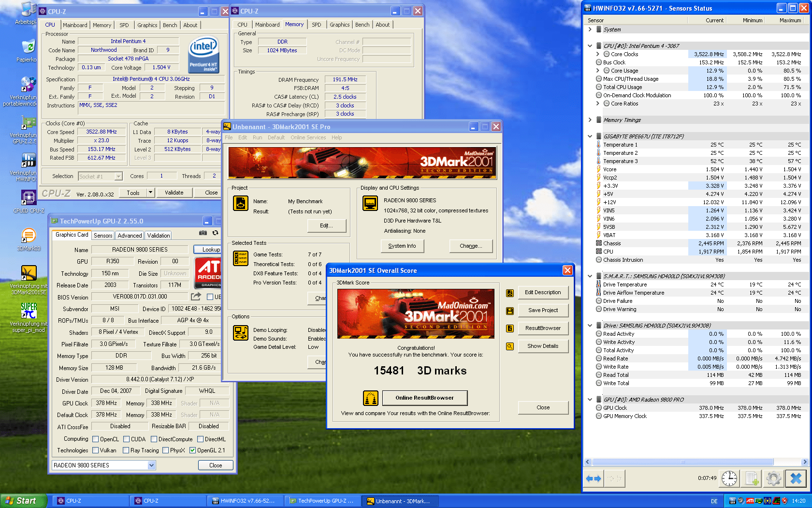This screenshot has height=508, width=812.
Task: Click the blue X close-sensors icon in HWiNFO
Action: click(x=796, y=478)
